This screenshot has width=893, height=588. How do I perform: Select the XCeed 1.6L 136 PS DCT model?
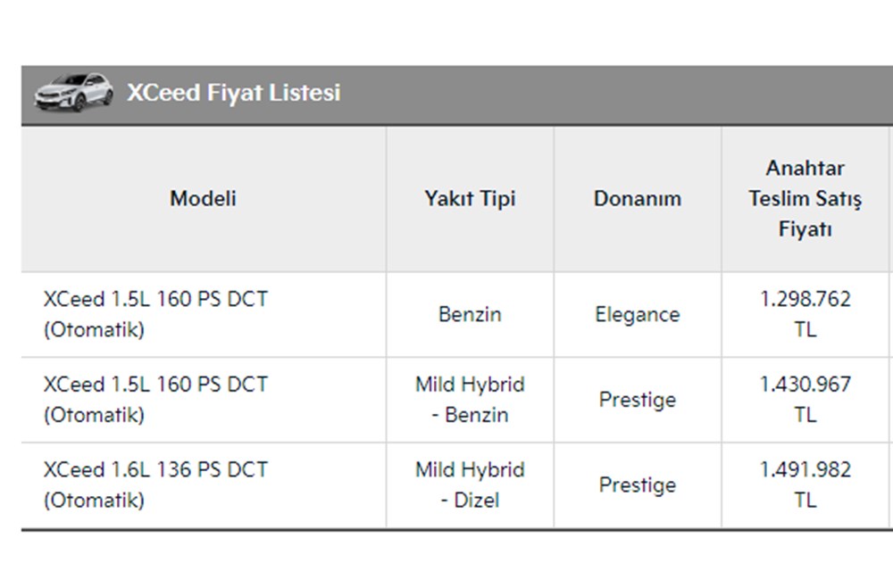[155, 484]
